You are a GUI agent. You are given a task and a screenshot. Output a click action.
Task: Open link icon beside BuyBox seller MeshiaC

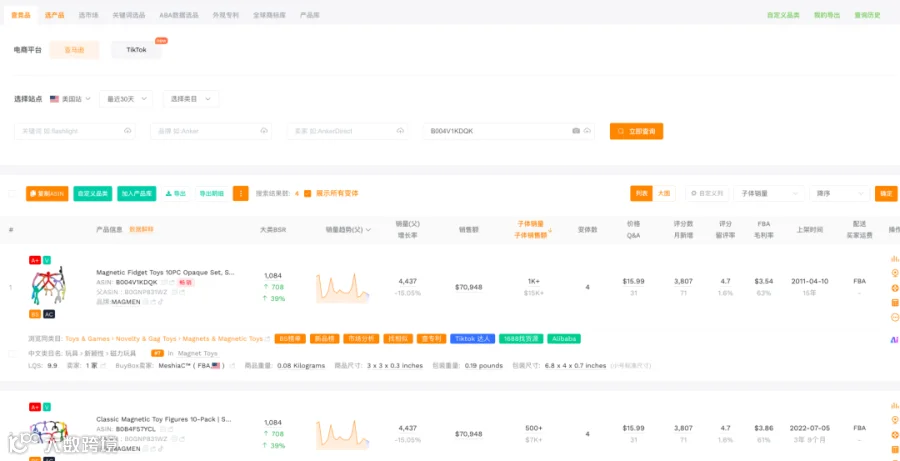click(232, 366)
